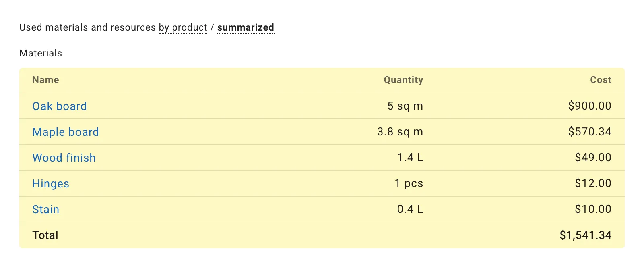Click the Maple board quantity 3.8 sq m
Screen dimensions: 644x270
[400, 132]
